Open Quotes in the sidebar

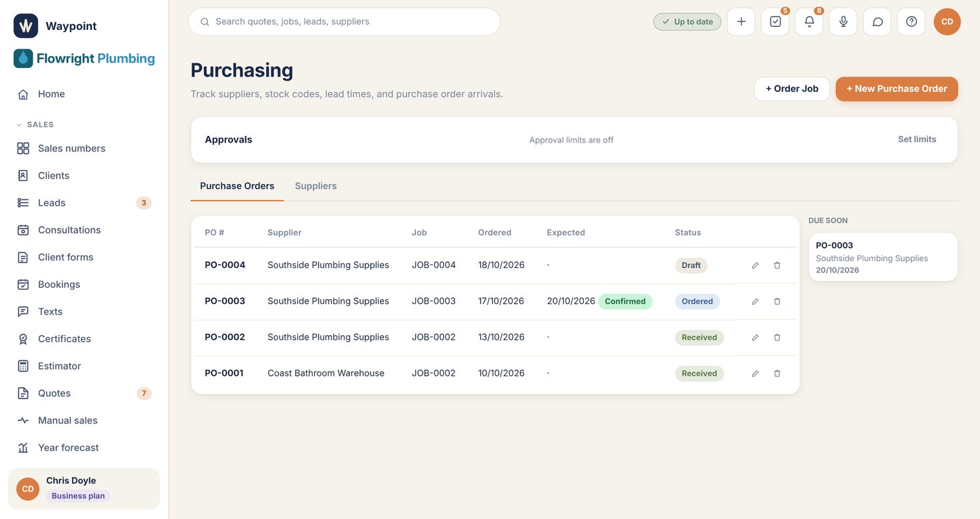pyautogui.click(x=84, y=393)
